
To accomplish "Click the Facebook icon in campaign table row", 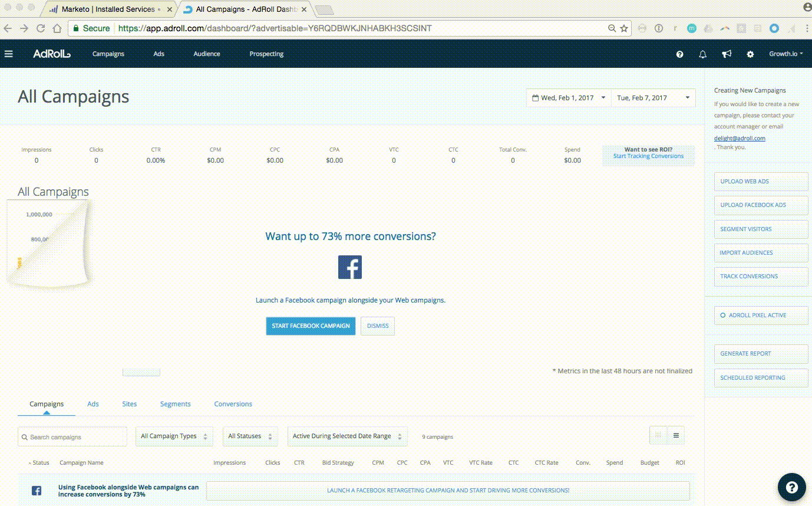I will pos(37,491).
